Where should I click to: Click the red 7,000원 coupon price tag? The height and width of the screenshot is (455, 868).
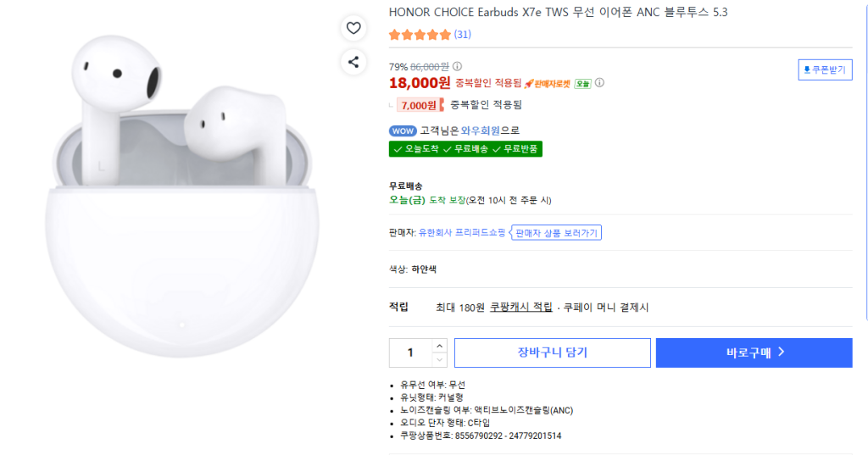point(419,105)
